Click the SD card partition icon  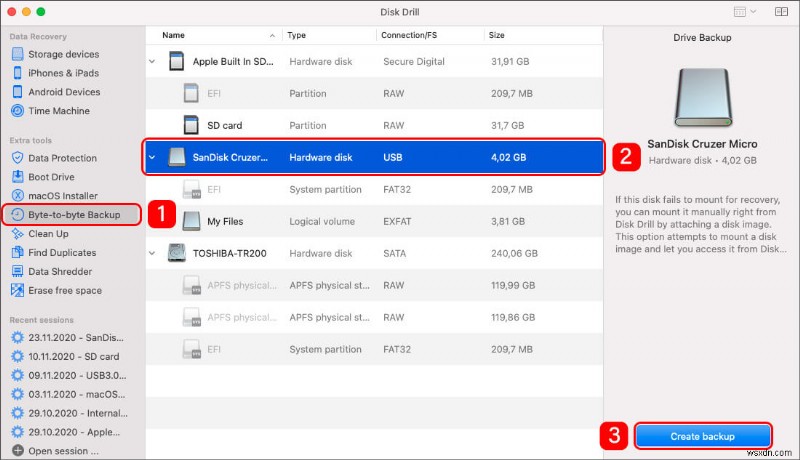(x=191, y=125)
